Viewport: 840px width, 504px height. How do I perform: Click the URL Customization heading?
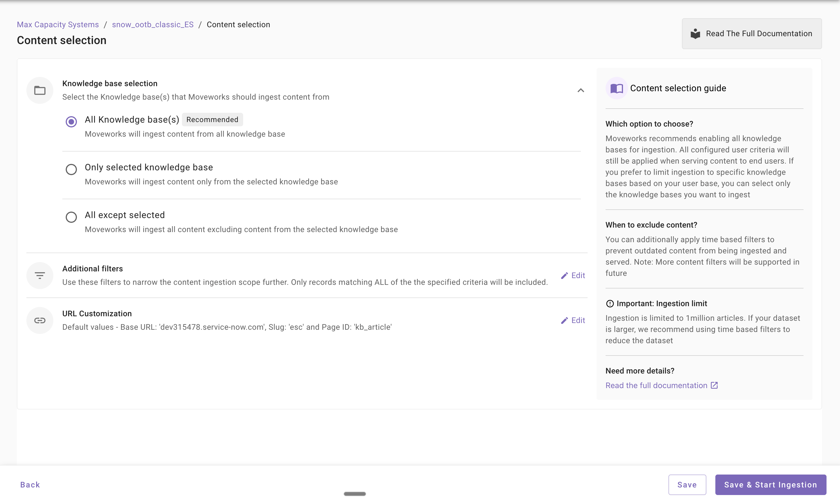pos(97,313)
